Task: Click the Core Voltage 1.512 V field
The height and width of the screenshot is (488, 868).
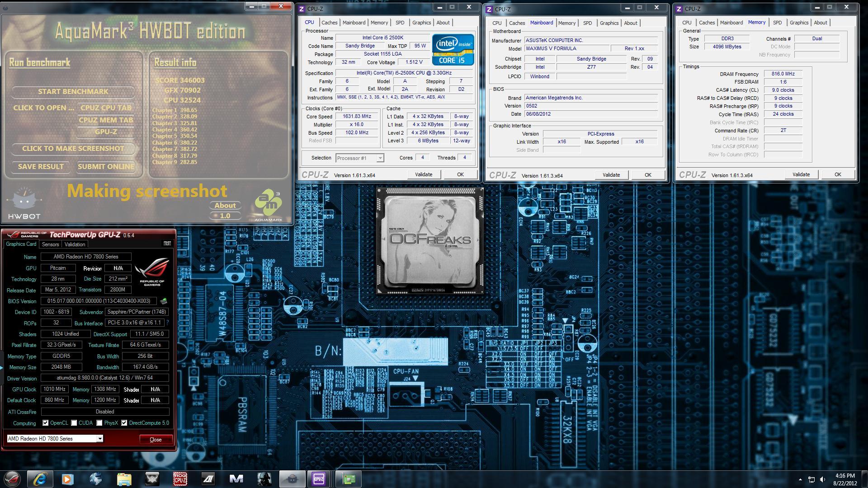Action: (x=414, y=62)
